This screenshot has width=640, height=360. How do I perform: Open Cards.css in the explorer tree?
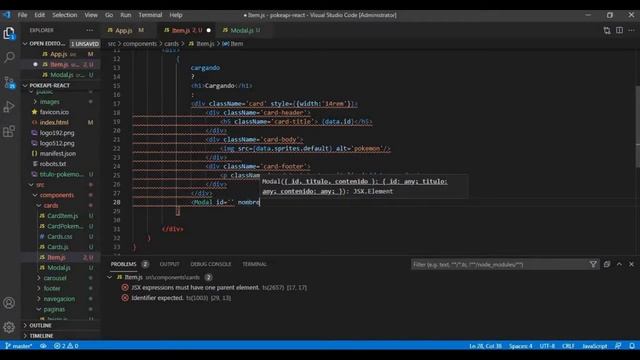tap(60, 237)
